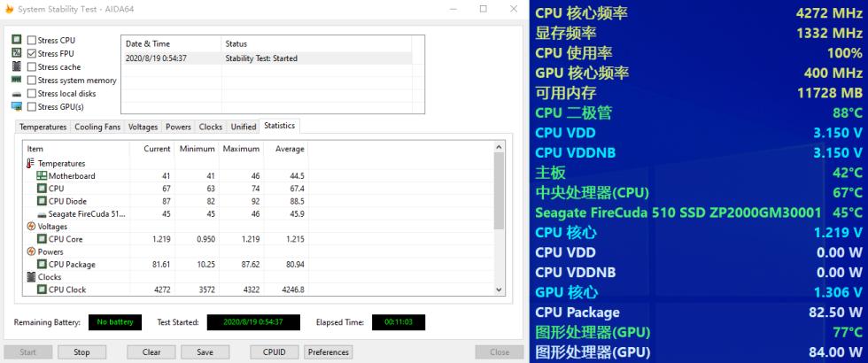Enable the Stress cache checkbox
The image size is (868, 363).
click(32, 67)
